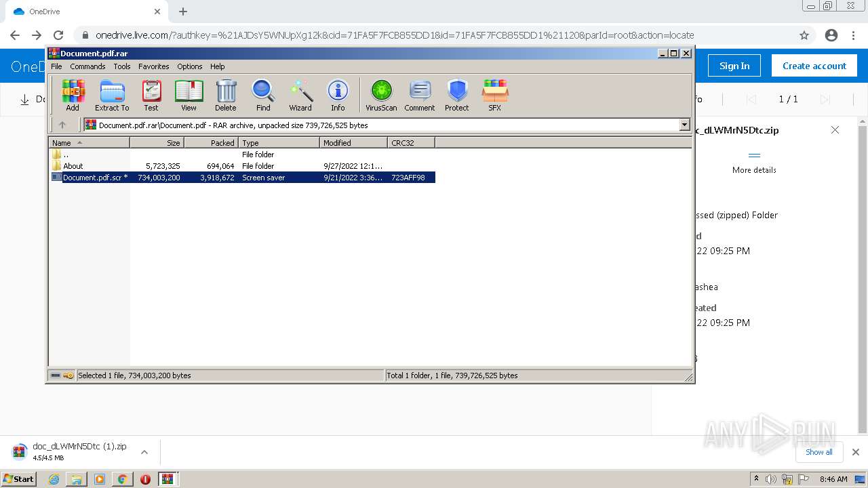Click the taskbar clock 8:46 AM
The height and width of the screenshot is (488, 868).
coord(833,479)
